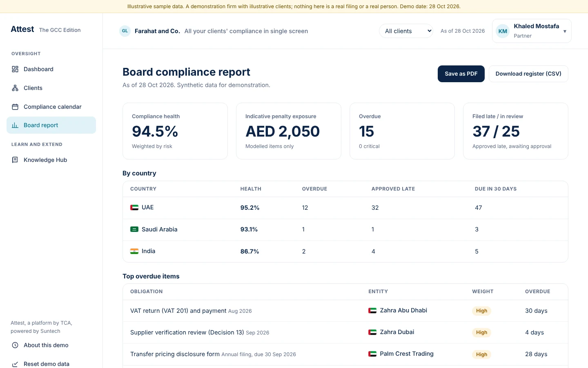The width and height of the screenshot is (588, 368).
Task: Click the Dashboard grid icon
Action: 15,69
